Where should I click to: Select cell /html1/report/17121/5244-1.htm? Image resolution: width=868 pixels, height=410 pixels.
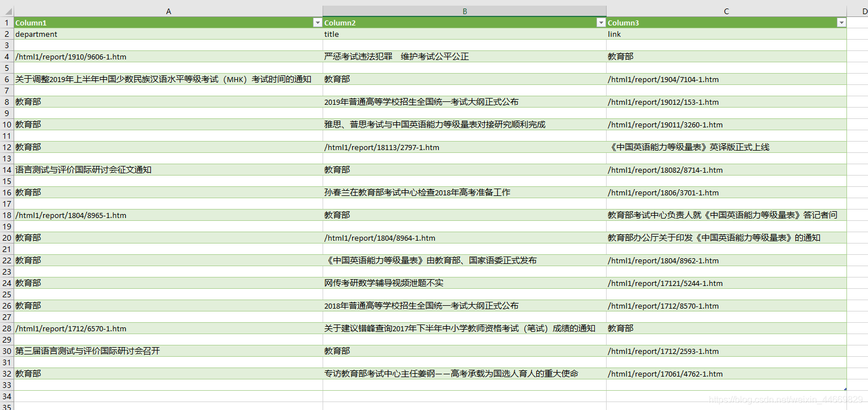726,283
